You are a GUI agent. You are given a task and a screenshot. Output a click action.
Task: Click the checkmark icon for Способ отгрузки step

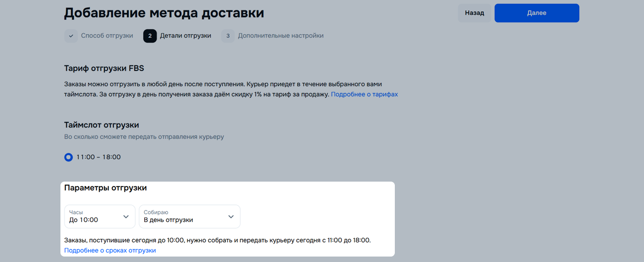tap(71, 36)
